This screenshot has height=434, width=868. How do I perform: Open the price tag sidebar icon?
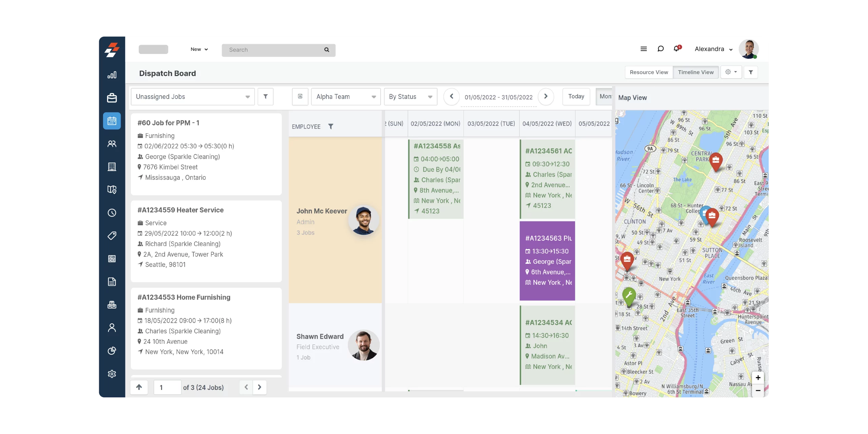pyautogui.click(x=112, y=236)
